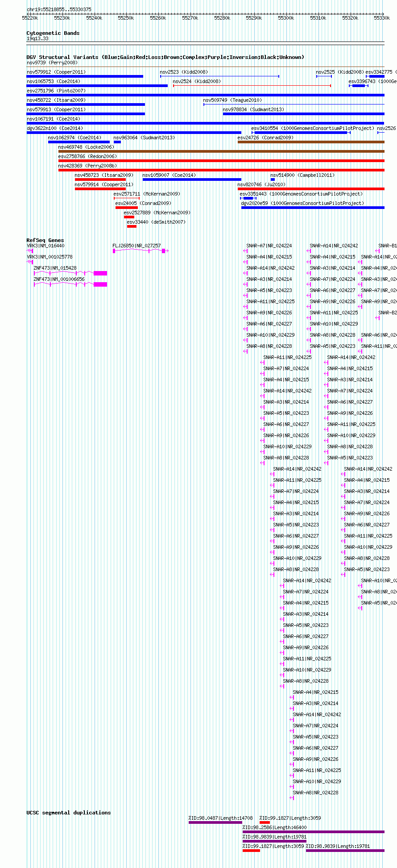This screenshot has height=868, width=397.
Task: Open the nsv1062974 (Coe2014) variant
Action: pyautogui.click(x=79, y=142)
